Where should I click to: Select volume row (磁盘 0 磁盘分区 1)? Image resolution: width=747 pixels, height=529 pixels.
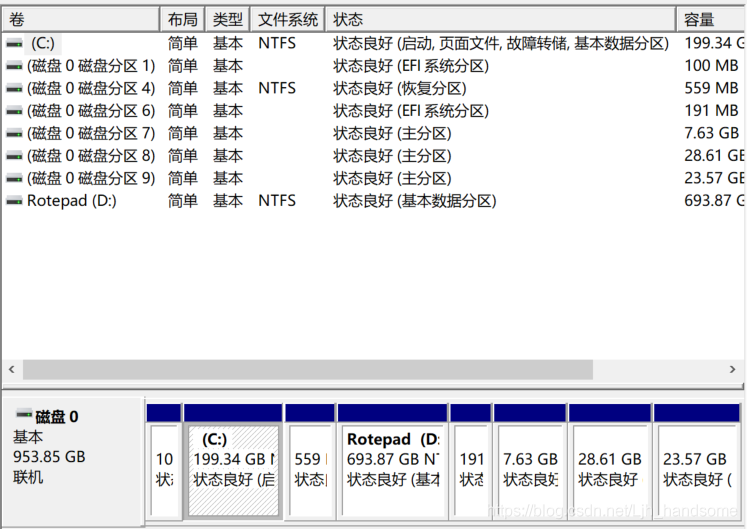coord(91,66)
